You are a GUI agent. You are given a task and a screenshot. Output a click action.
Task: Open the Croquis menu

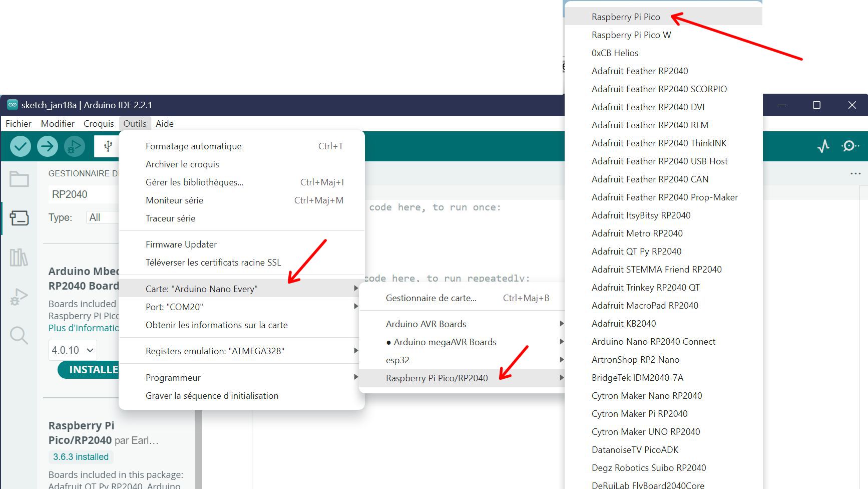pyautogui.click(x=99, y=123)
